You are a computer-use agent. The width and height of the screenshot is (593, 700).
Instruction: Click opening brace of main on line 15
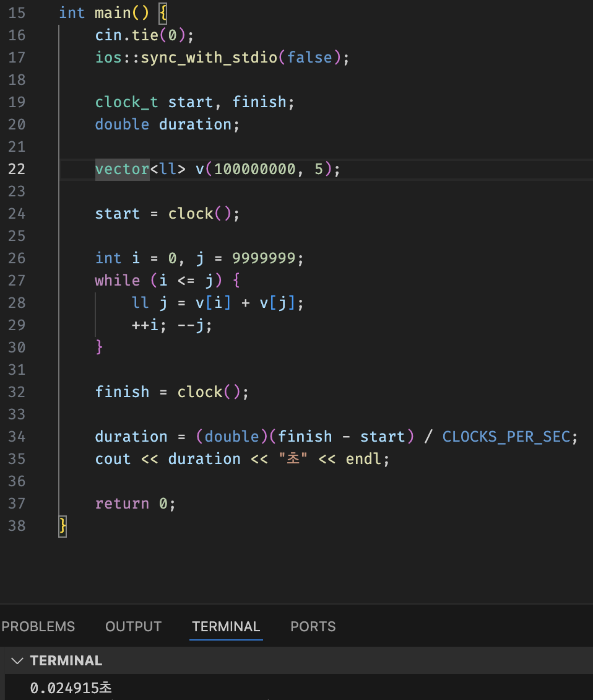(163, 13)
